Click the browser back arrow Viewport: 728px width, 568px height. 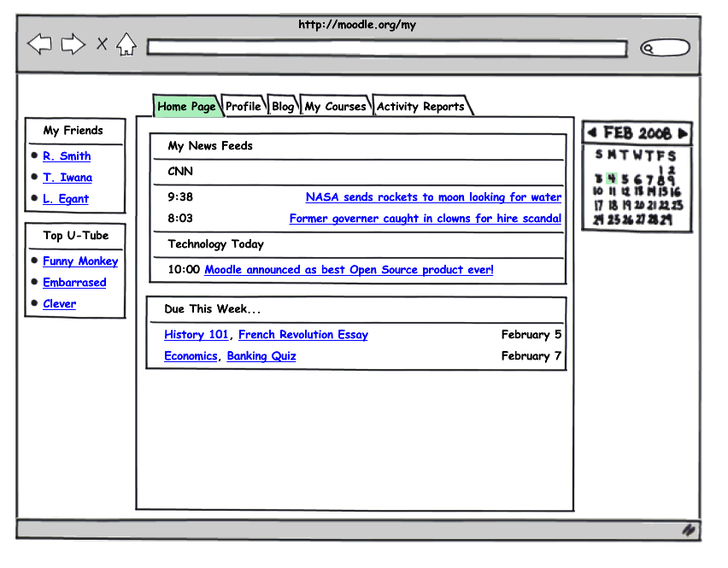click(x=40, y=44)
